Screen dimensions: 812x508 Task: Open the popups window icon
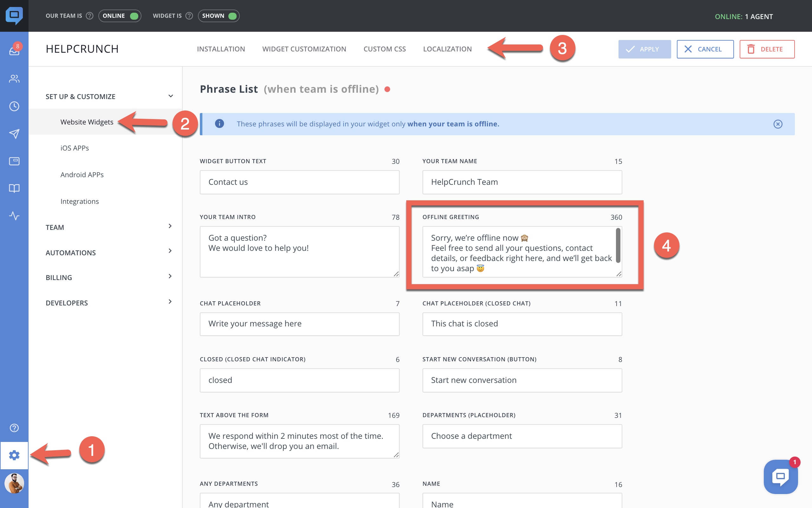(14, 161)
